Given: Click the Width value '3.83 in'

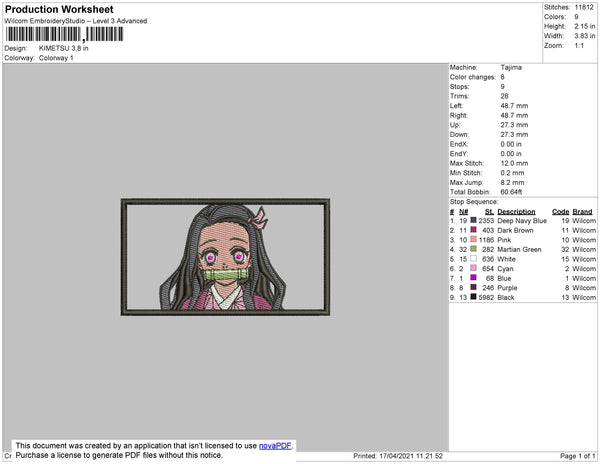Looking at the screenshot, I should [x=585, y=36].
